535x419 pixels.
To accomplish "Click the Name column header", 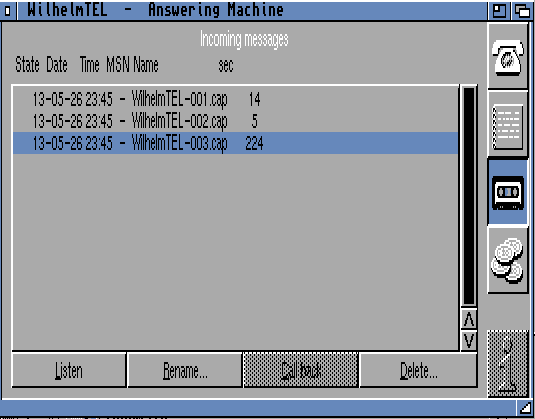I will (146, 64).
